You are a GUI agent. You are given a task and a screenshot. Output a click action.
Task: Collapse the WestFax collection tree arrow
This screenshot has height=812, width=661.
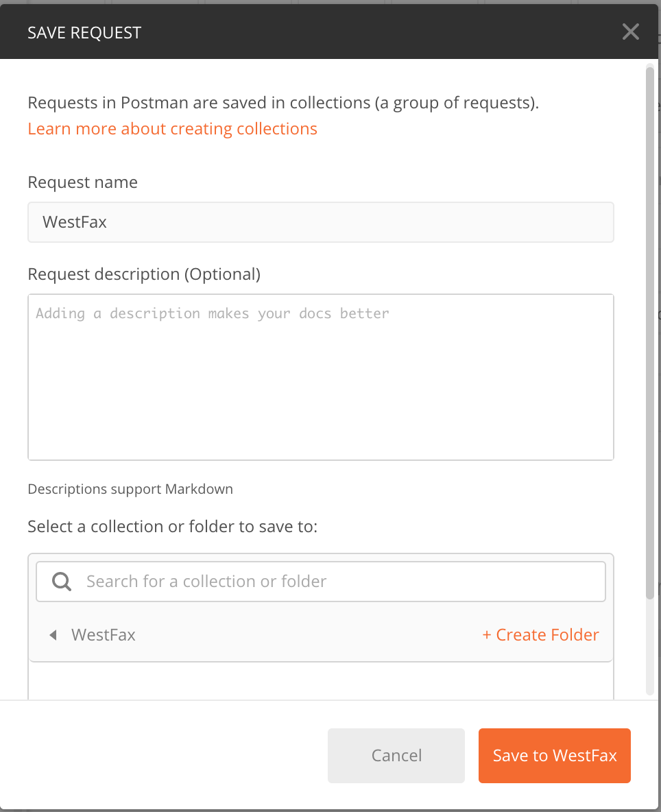(x=53, y=634)
